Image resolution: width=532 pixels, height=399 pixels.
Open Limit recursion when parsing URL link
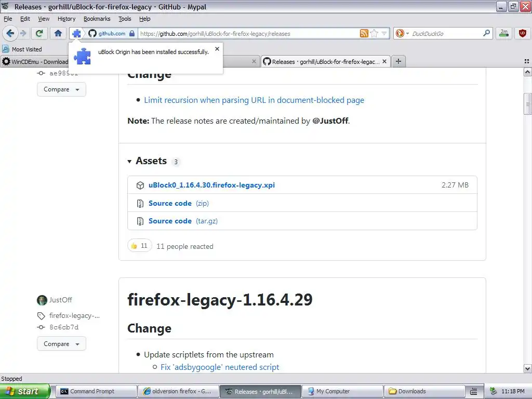[x=254, y=100]
